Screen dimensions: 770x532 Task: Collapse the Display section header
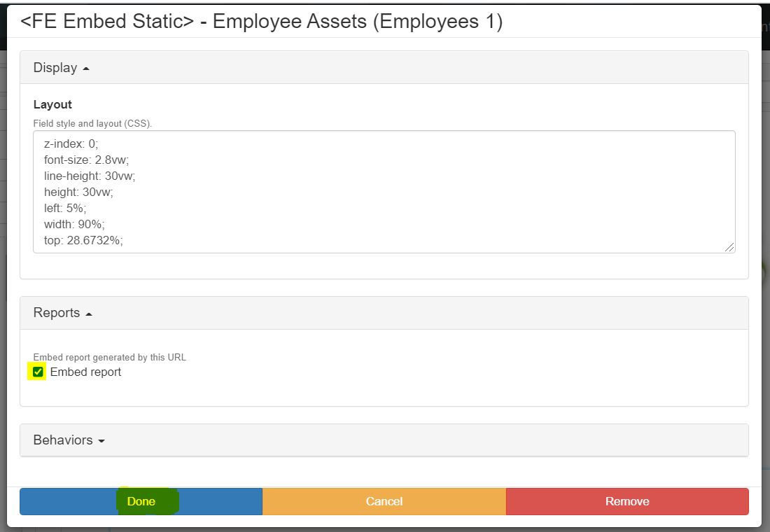coord(384,67)
